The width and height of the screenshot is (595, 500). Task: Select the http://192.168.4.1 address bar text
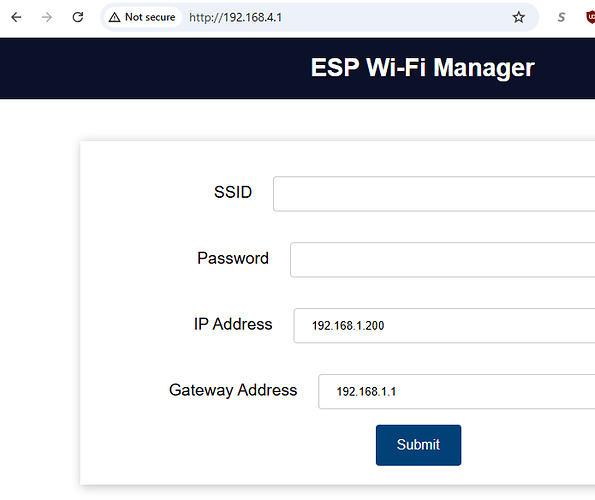coord(235,17)
